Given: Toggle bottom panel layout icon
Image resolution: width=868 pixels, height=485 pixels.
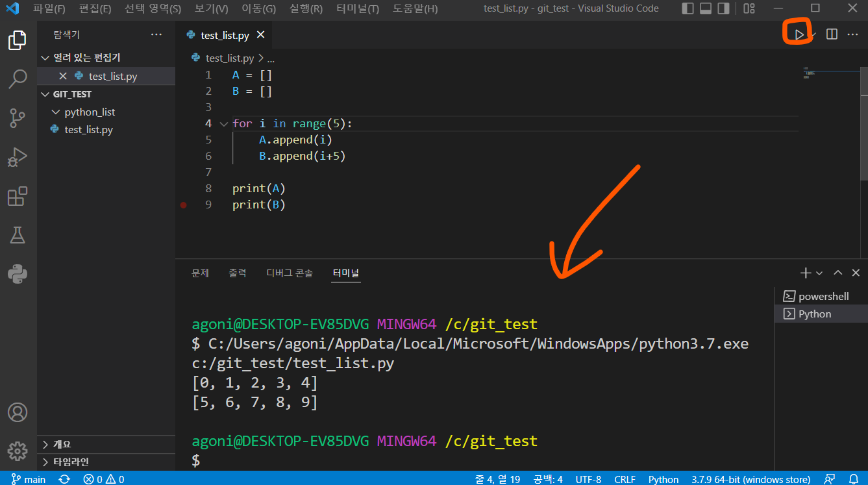Looking at the screenshot, I should (706, 8).
